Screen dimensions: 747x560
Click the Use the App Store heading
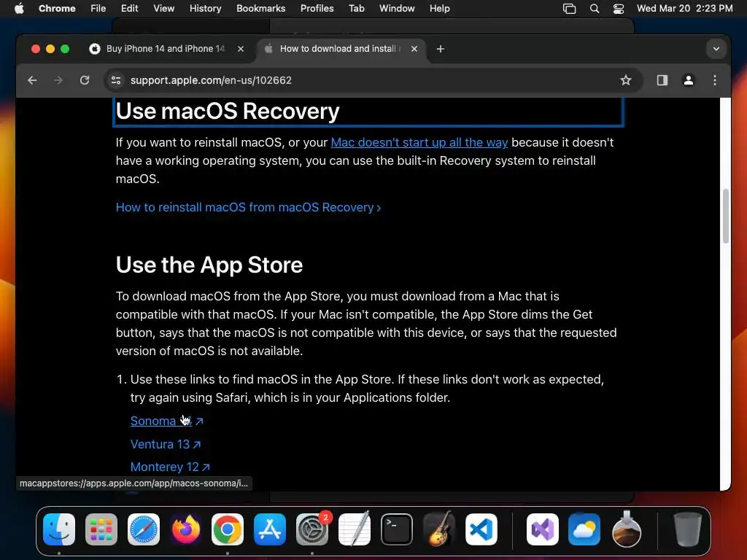click(x=209, y=265)
